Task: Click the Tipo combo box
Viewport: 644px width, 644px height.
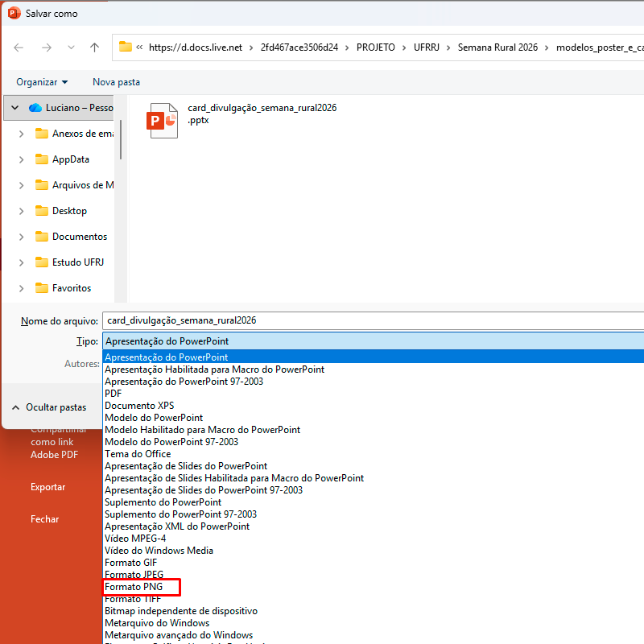Action: [370, 341]
